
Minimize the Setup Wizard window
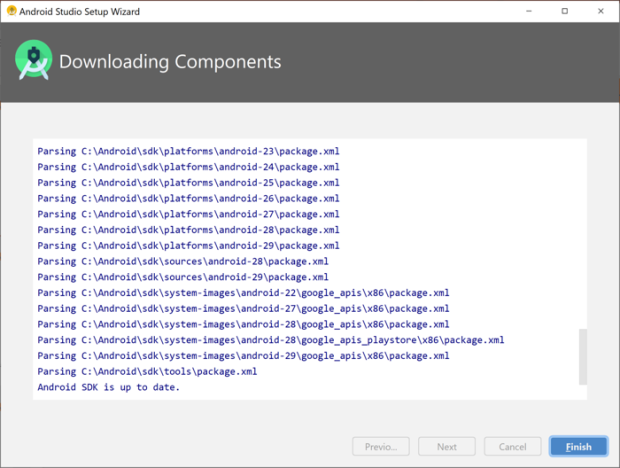[529, 11]
